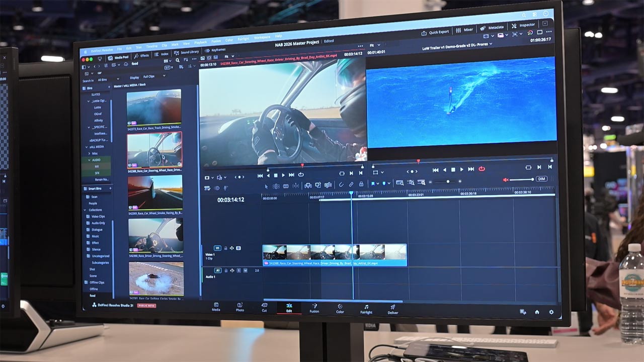Switch to the Photo page

(240, 307)
